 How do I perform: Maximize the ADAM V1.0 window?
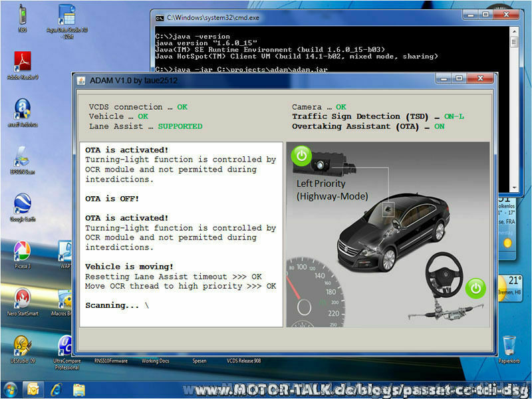[459, 78]
